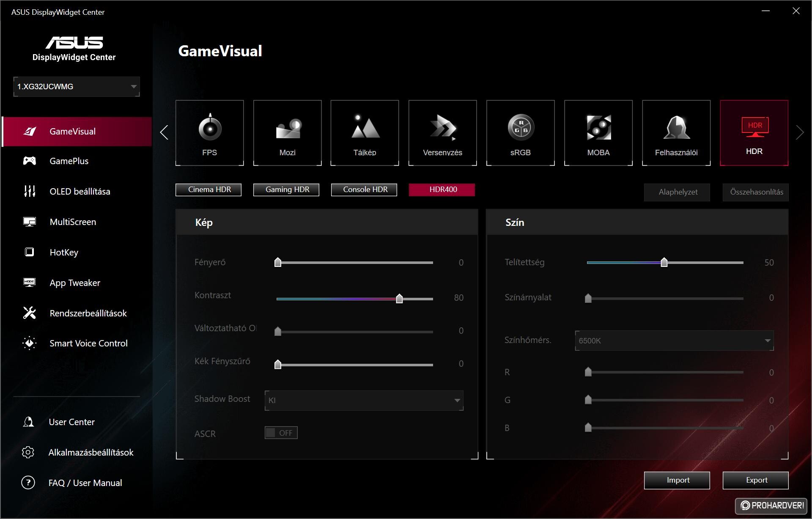
Task: Click the GameVisual sidebar icon
Action: pyautogui.click(x=30, y=131)
